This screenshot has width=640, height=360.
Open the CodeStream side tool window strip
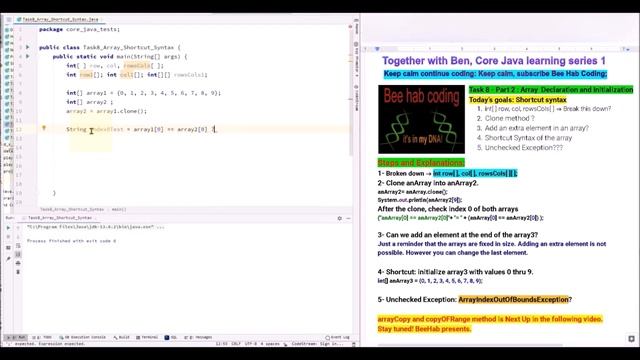tap(356, 98)
